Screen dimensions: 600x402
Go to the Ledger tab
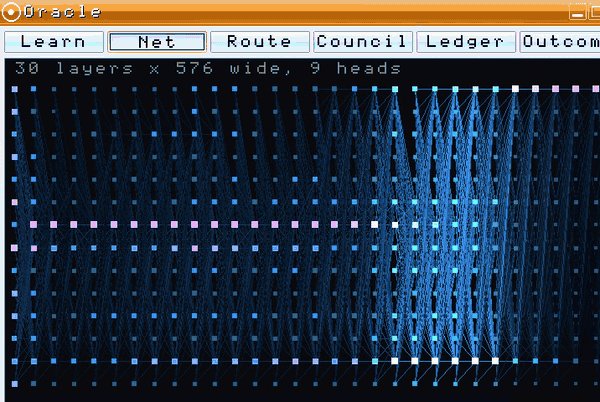466,42
